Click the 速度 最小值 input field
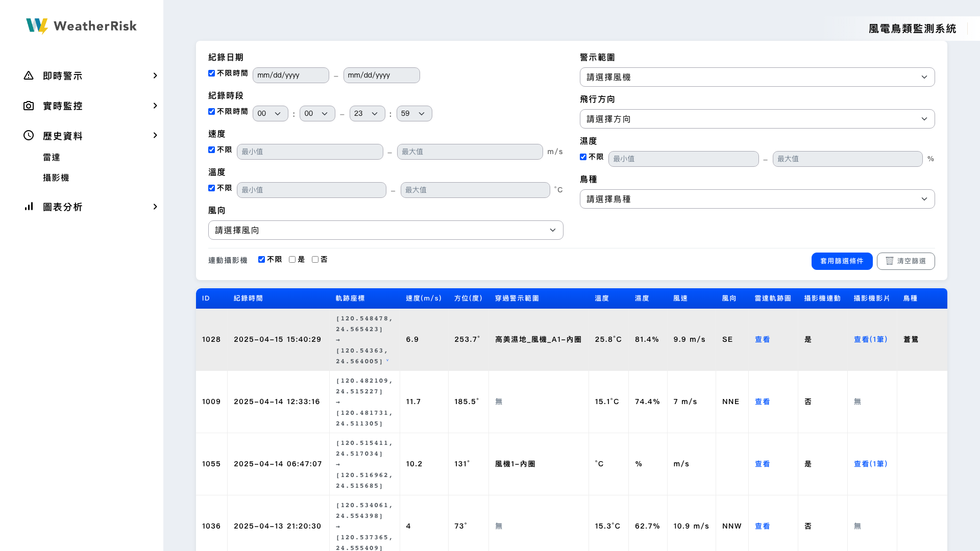Screen dimensions: 980x551 (x=310, y=152)
